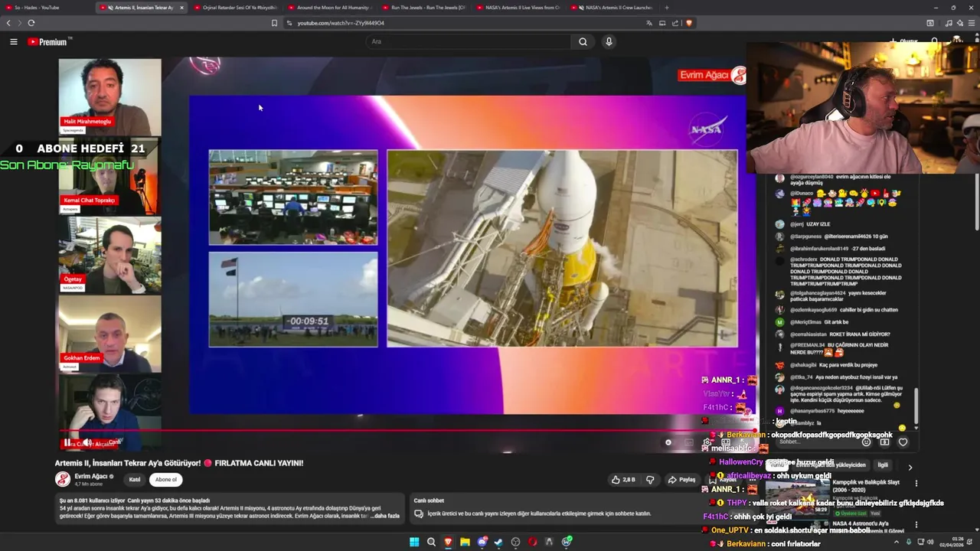980x551 pixels.
Task: Click the YouTube search magnifier button
Action: pos(583,42)
